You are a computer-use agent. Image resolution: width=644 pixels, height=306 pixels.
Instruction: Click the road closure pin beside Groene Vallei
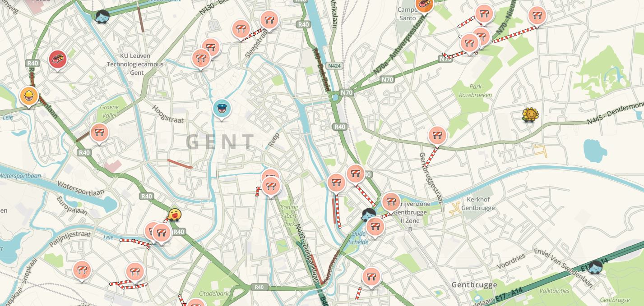(x=99, y=133)
